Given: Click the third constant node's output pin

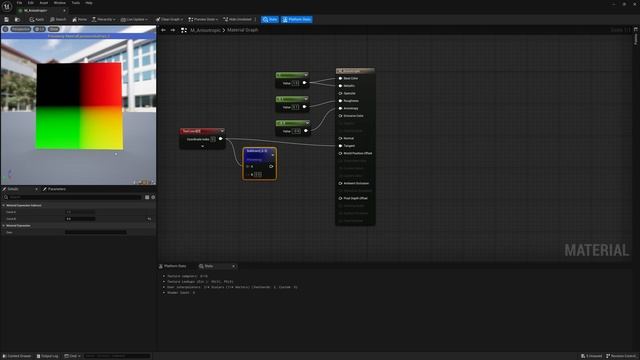Looking at the screenshot, I should 306,131.
